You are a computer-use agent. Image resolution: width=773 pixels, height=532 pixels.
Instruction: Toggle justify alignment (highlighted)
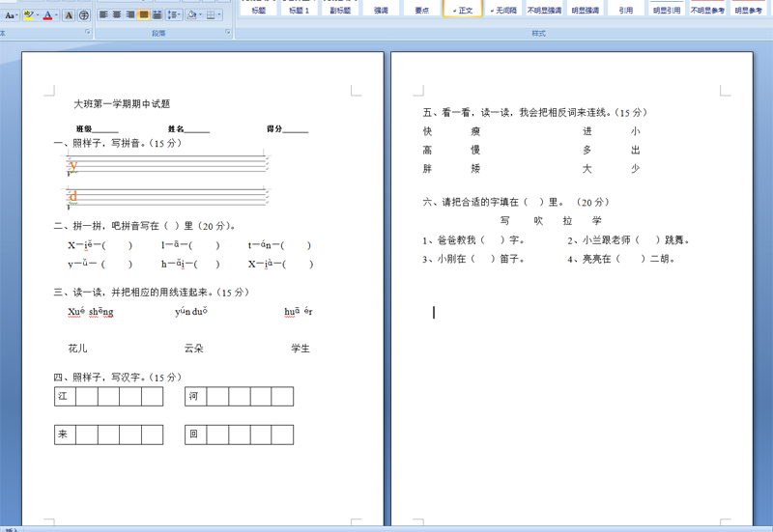coord(143,14)
